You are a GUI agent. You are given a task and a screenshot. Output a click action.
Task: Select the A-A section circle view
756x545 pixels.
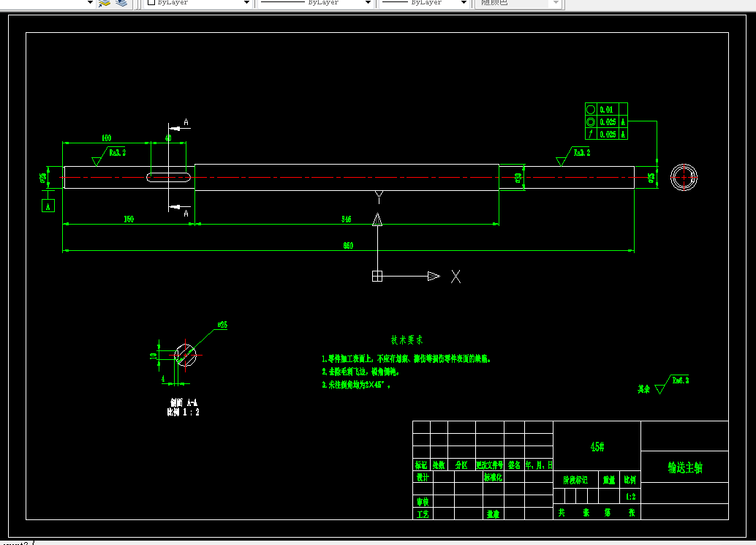pos(186,356)
